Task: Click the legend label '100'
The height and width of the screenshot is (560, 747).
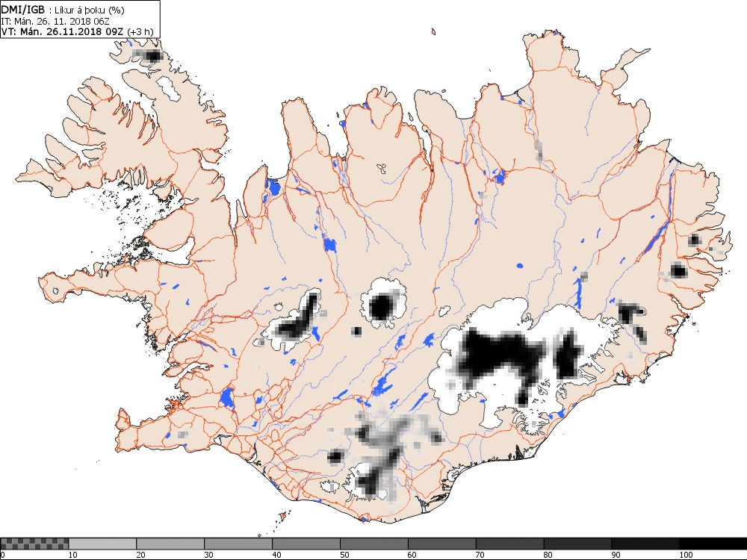Action: (x=686, y=555)
